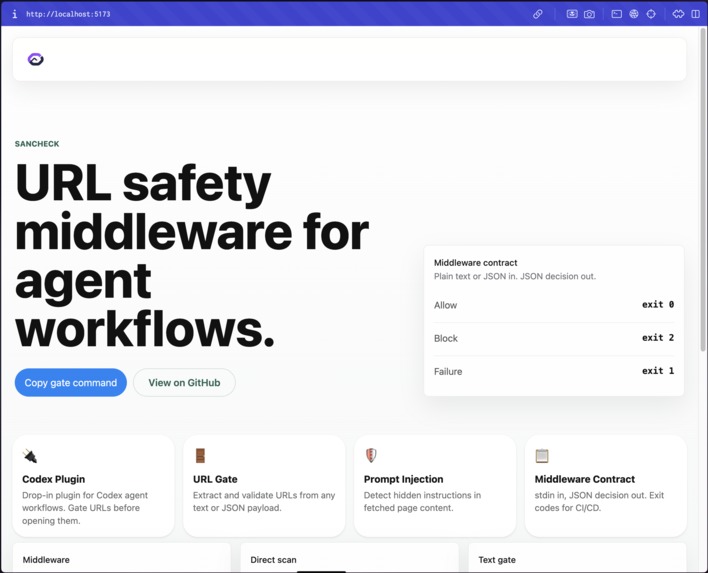The width and height of the screenshot is (708, 573).
Task: Click the SANCHECK eyebrow label
Action: [37, 144]
